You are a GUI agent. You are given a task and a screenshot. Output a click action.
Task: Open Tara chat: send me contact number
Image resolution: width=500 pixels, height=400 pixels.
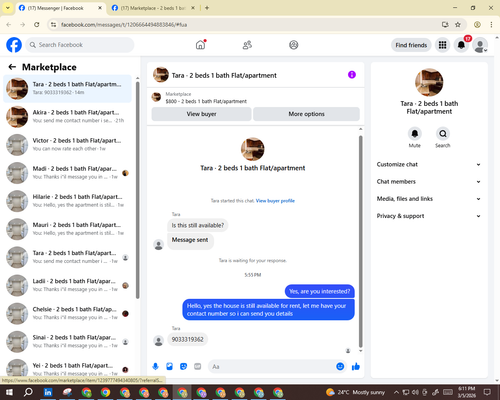(x=67, y=257)
